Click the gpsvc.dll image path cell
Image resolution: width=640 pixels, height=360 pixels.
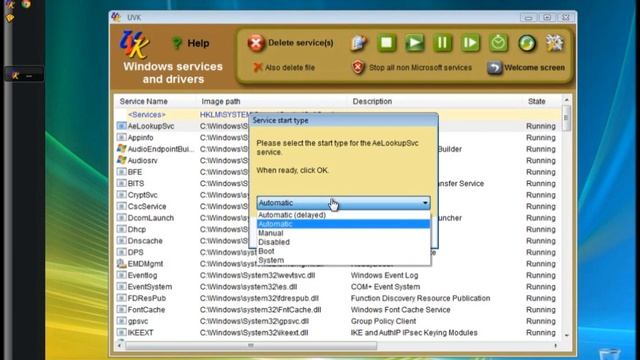(x=254, y=321)
